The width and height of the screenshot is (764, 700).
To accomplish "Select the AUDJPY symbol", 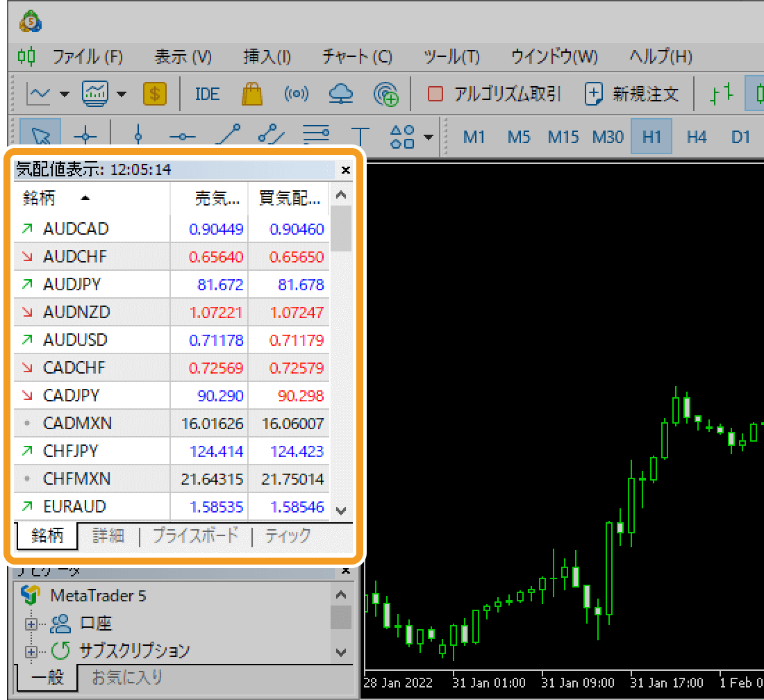I will pos(72,284).
